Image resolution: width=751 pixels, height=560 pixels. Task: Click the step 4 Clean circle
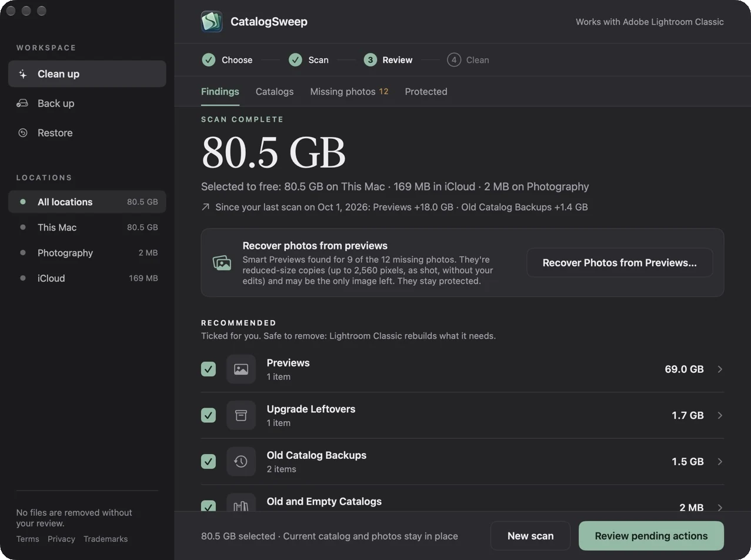coord(453,60)
